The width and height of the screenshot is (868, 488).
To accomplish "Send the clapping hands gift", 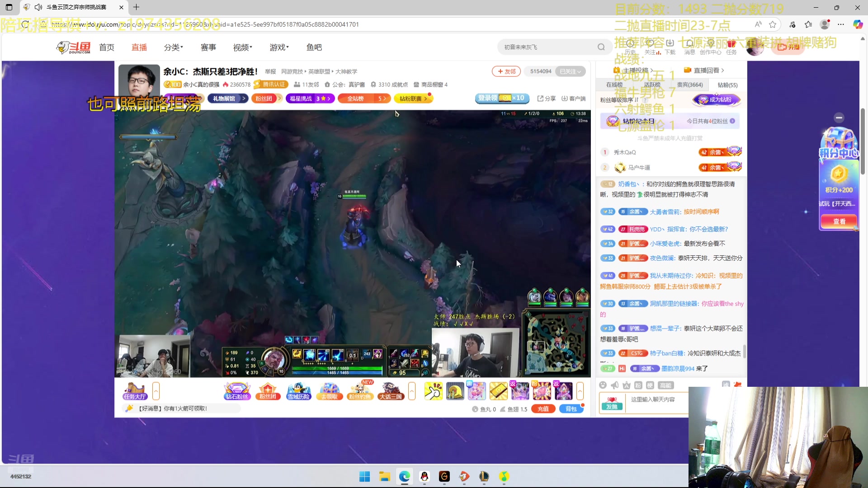I will (x=433, y=391).
